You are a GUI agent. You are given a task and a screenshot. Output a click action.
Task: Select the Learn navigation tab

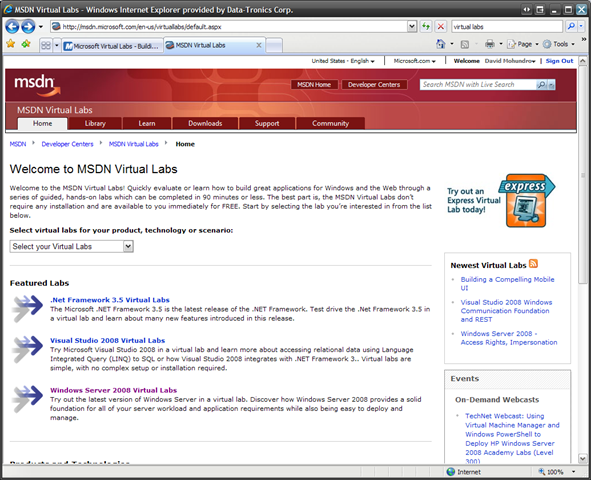pyautogui.click(x=147, y=123)
